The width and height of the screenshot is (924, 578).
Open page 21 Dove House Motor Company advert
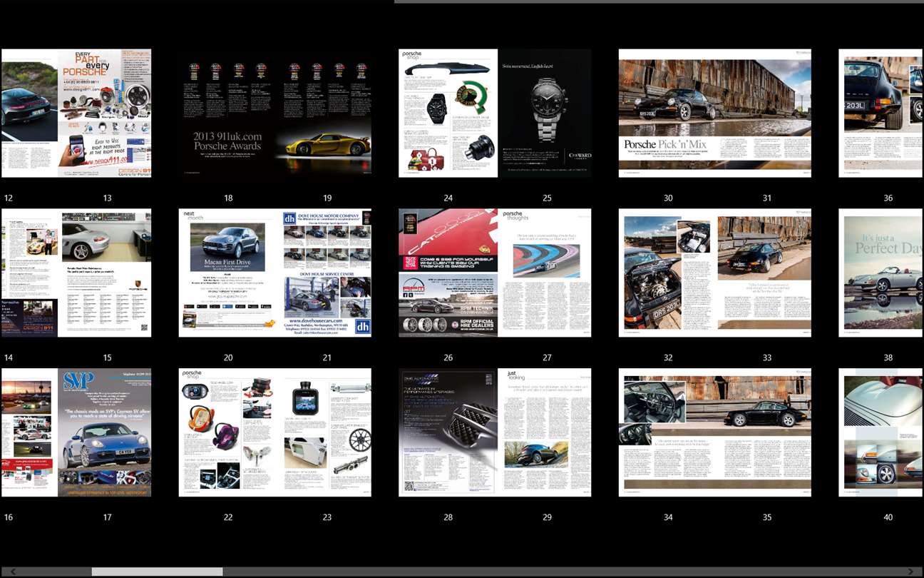325,273
